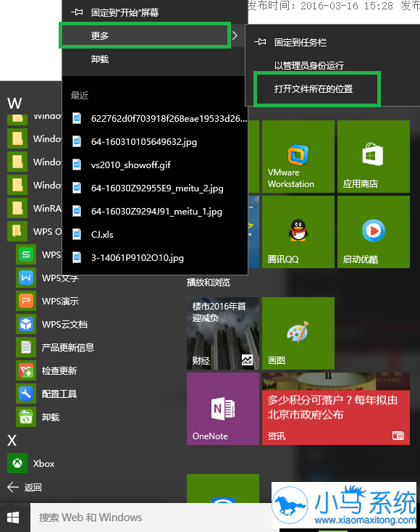The image size is (420, 532).
Task: Click the 启动优酷 tile
Action: [374, 232]
